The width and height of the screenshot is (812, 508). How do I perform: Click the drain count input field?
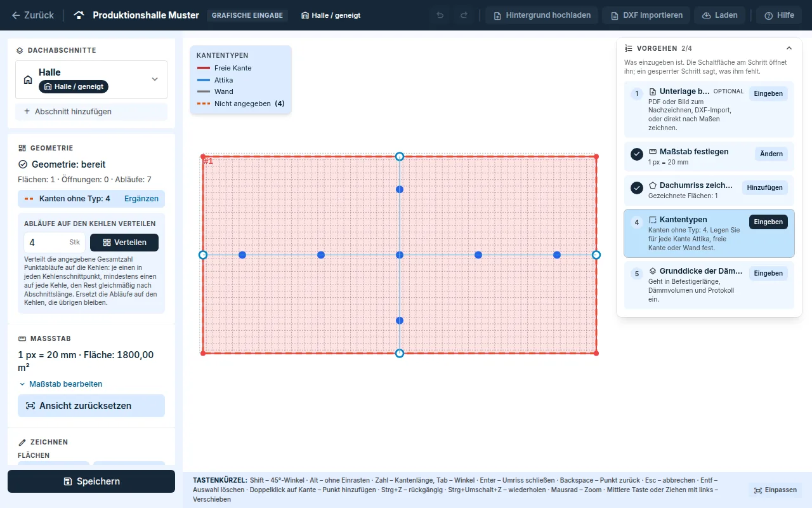point(55,243)
